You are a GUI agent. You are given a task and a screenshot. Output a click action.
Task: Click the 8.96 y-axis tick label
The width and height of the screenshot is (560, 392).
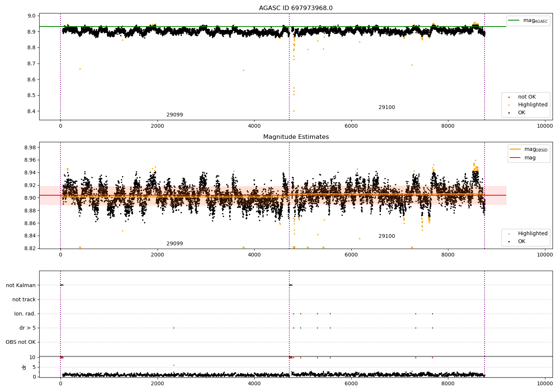point(31,160)
